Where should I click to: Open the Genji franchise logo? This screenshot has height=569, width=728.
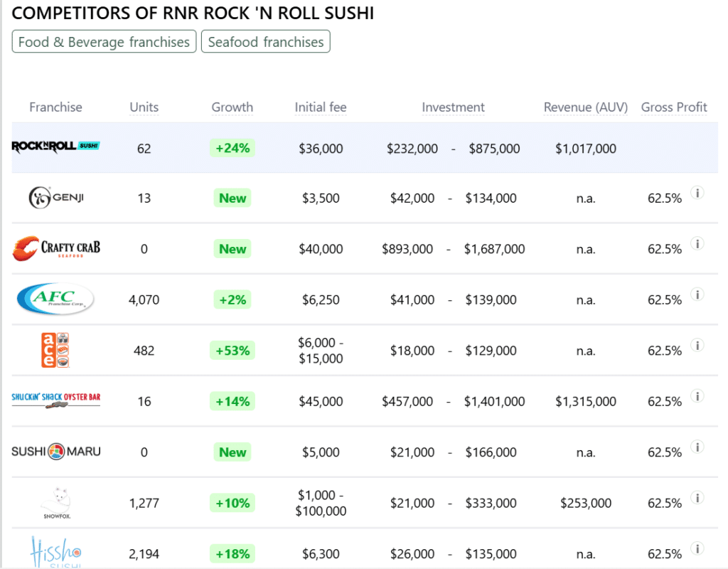point(56,198)
